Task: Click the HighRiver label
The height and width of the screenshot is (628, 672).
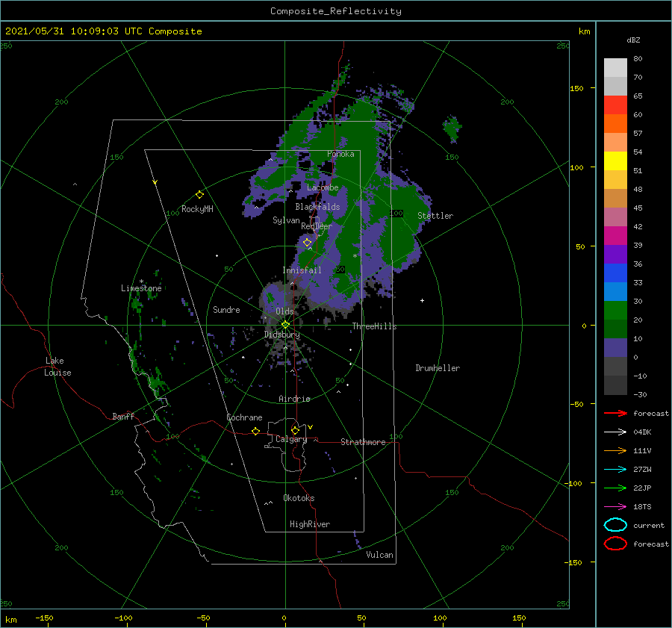Action: point(310,524)
